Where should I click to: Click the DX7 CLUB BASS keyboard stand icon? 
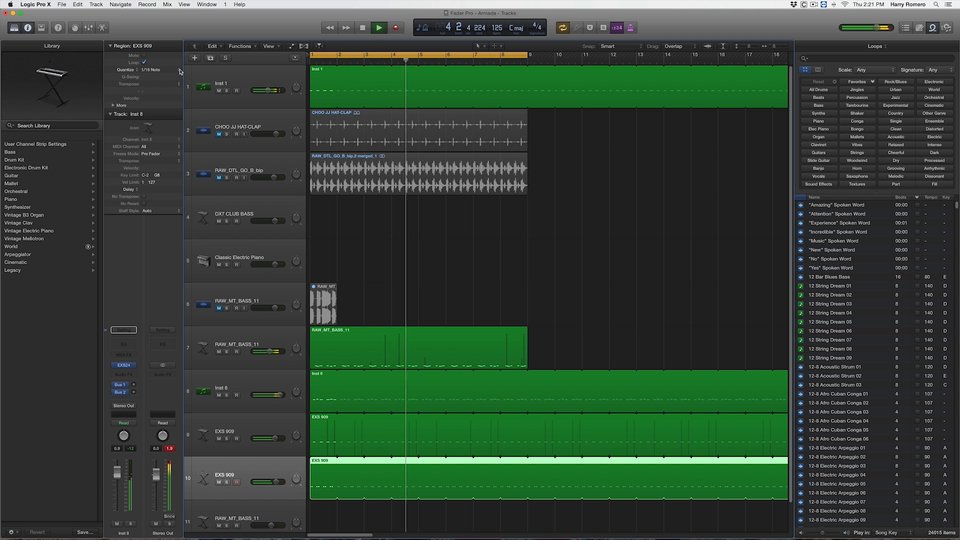(203, 217)
